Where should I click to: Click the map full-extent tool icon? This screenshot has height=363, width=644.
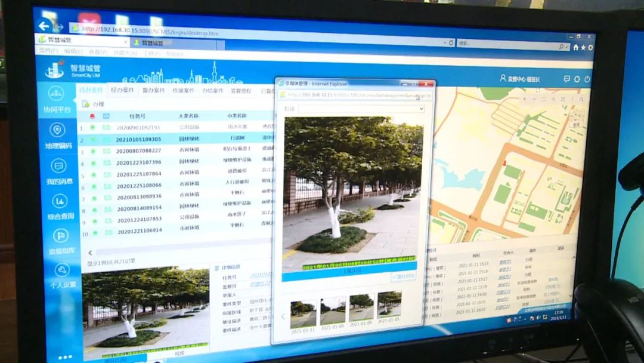point(544,99)
